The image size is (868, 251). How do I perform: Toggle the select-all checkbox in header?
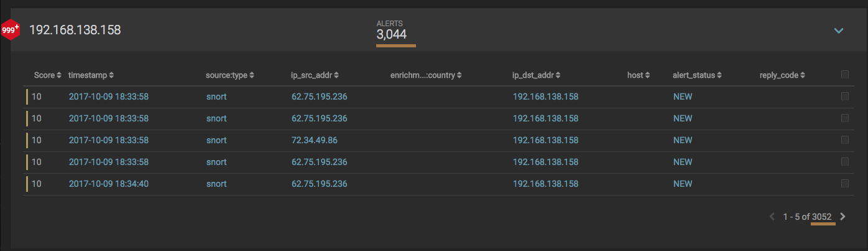click(x=844, y=75)
